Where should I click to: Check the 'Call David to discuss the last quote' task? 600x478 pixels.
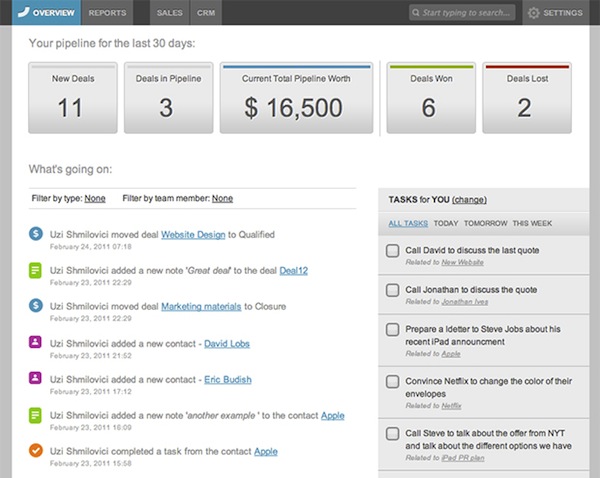point(393,250)
